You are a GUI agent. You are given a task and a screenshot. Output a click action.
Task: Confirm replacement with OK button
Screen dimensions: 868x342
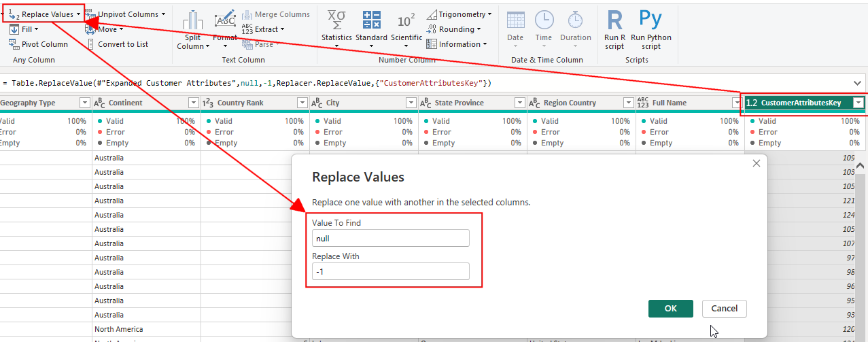pyautogui.click(x=671, y=308)
